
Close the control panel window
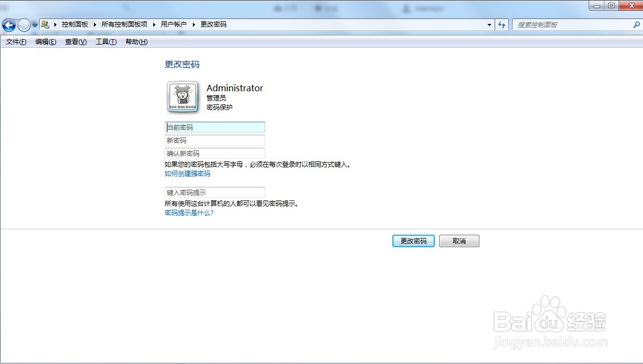point(630,6)
